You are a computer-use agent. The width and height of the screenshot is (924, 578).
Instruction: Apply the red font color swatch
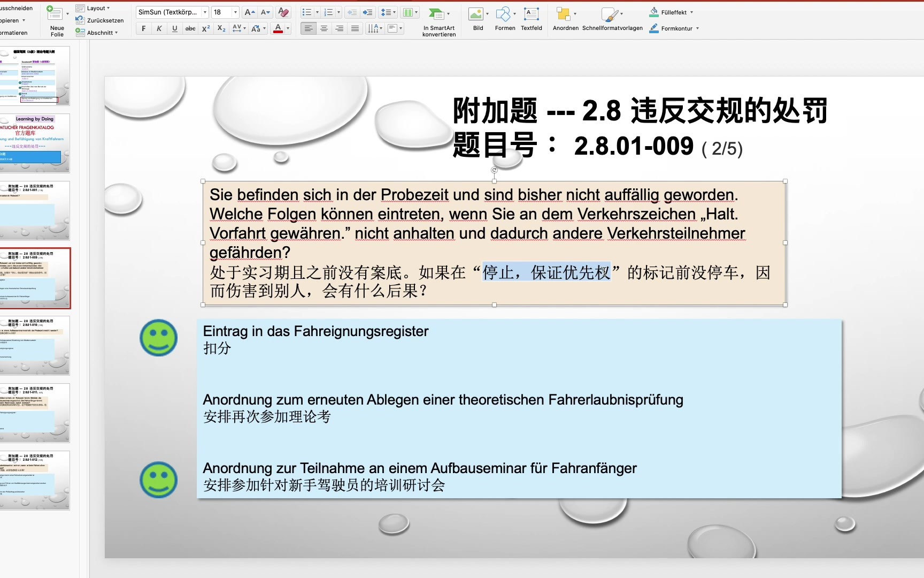point(278,28)
